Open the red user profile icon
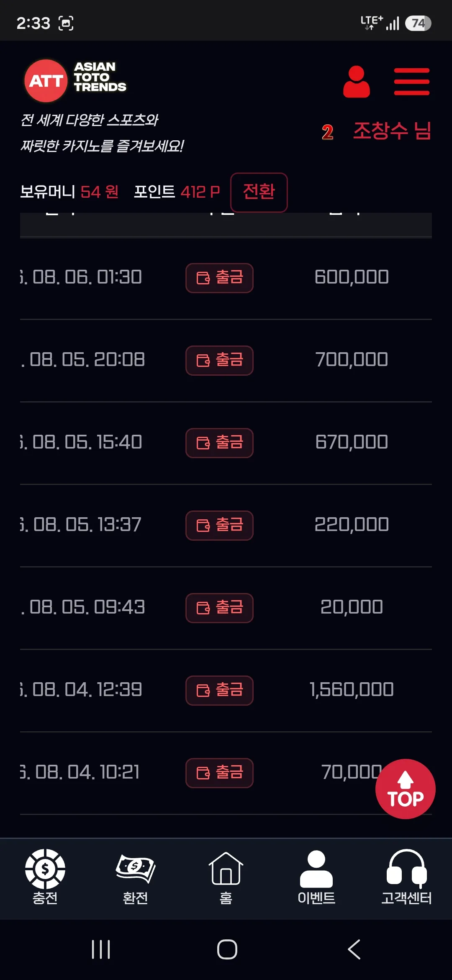The height and width of the screenshot is (980, 452). (x=356, y=82)
